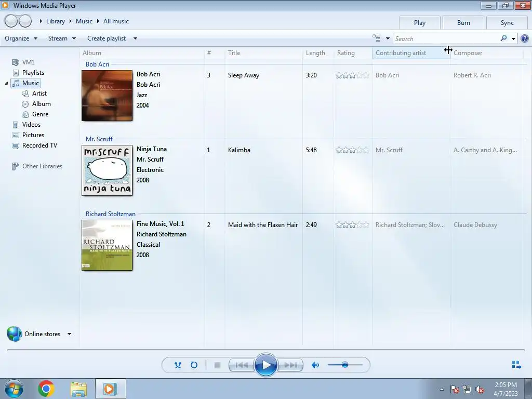
Task: Skip to previous track
Action: [x=242, y=365]
